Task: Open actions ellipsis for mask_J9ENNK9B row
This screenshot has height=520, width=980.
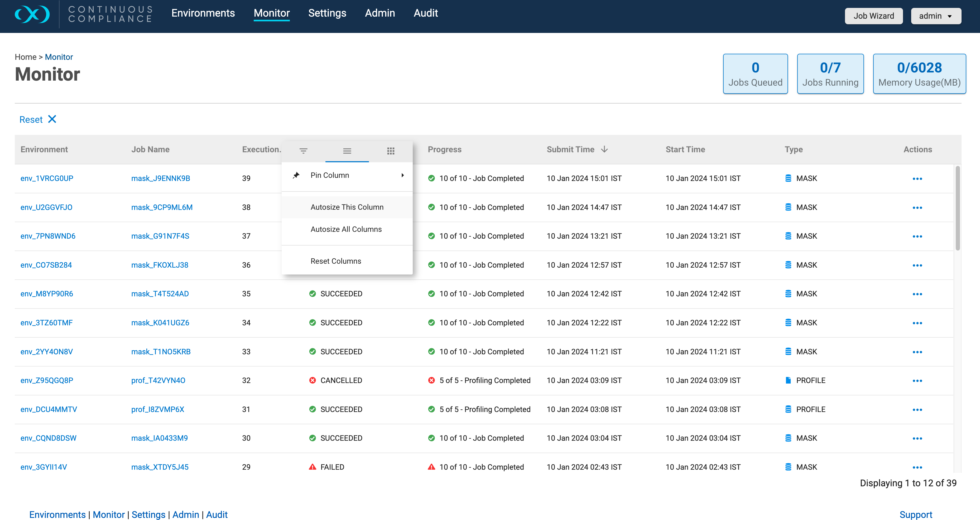Action: (x=917, y=179)
